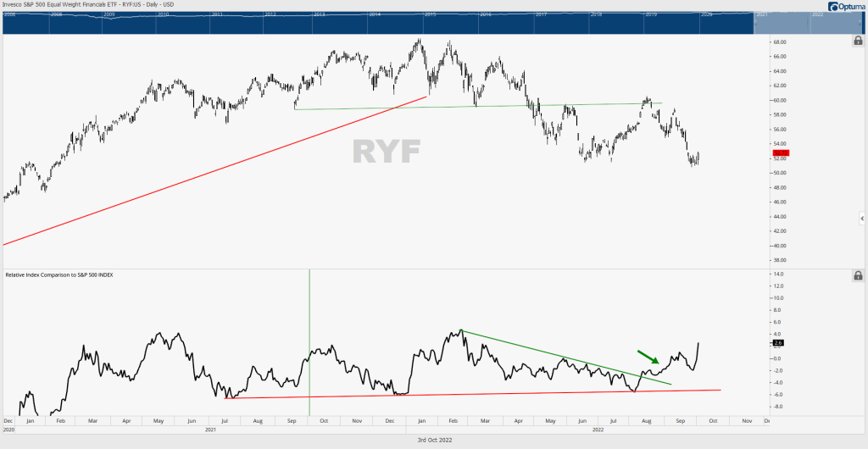Click 38.00 on the price axis

781,260
